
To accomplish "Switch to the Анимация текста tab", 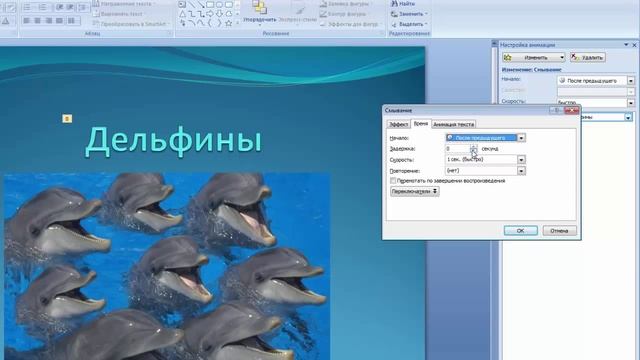I will pyautogui.click(x=453, y=124).
